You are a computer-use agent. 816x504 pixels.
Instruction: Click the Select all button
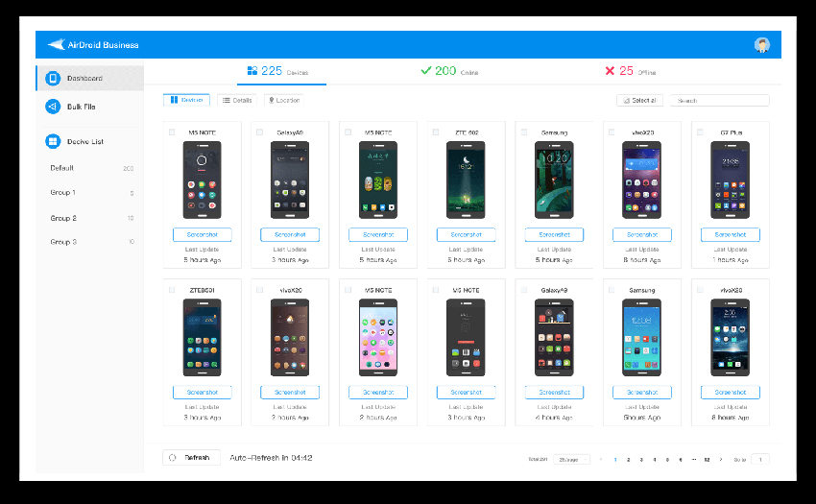[x=639, y=100]
